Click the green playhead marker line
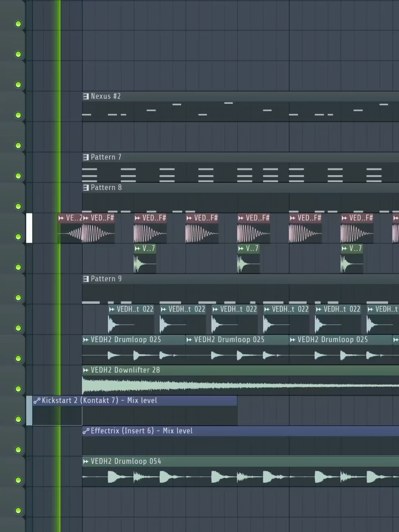 coord(59,259)
